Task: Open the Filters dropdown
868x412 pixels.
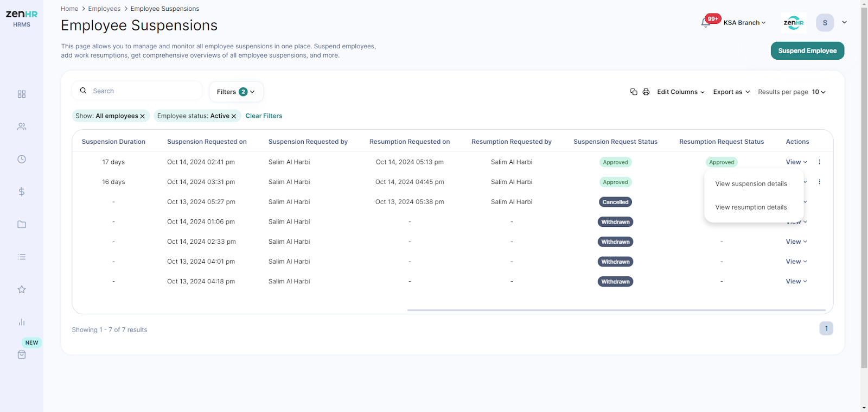Action: [236, 92]
